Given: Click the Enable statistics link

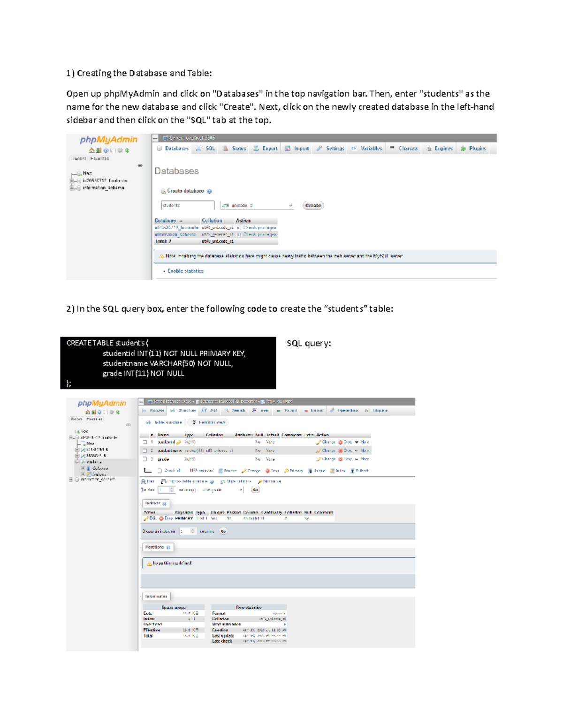Looking at the screenshot, I should [185, 270].
